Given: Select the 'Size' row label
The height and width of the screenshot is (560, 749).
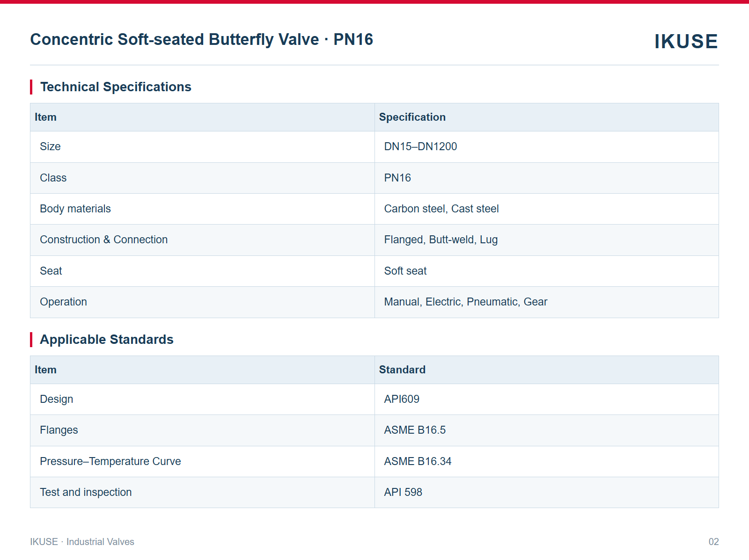Looking at the screenshot, I should click(51, 147).
